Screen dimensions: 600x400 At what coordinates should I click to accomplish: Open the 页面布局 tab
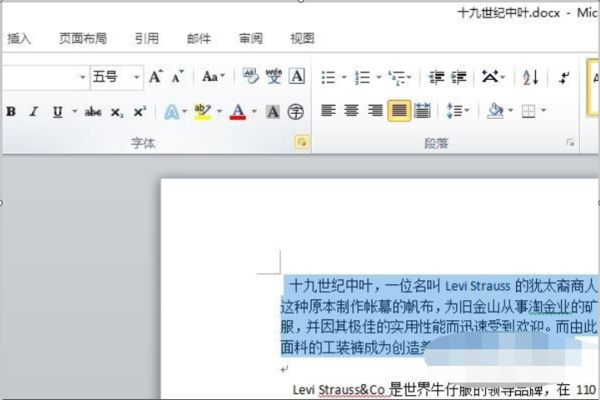[83, 38]
